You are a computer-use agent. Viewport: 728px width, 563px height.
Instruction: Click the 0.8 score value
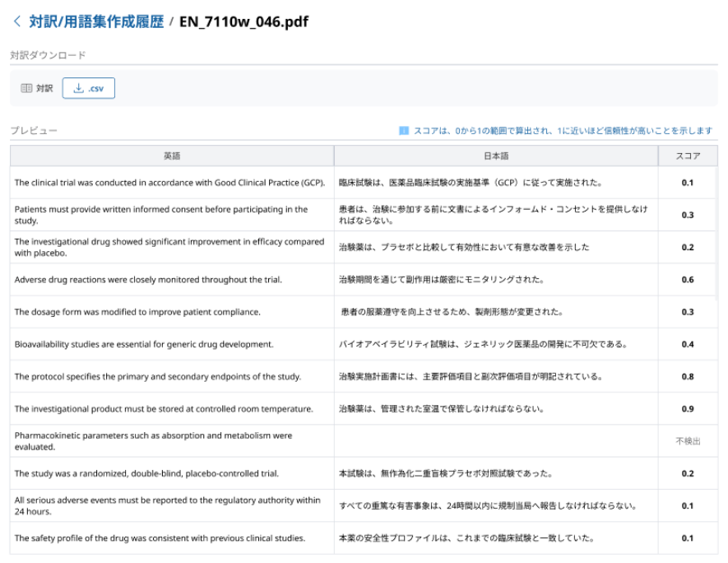[x=688, y=377]
